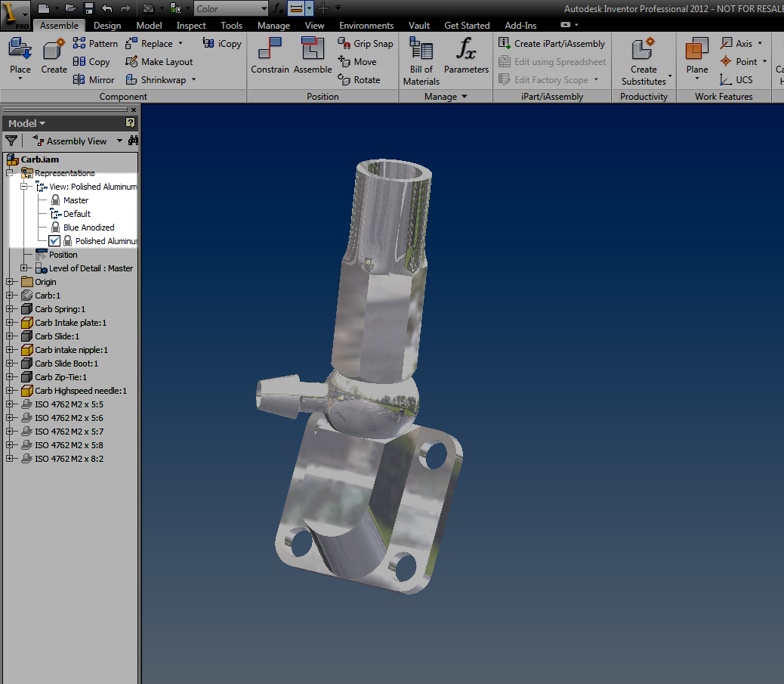Activate the Rotate component tool
Viewport: 784px width, 684px height.
(359, 79)
